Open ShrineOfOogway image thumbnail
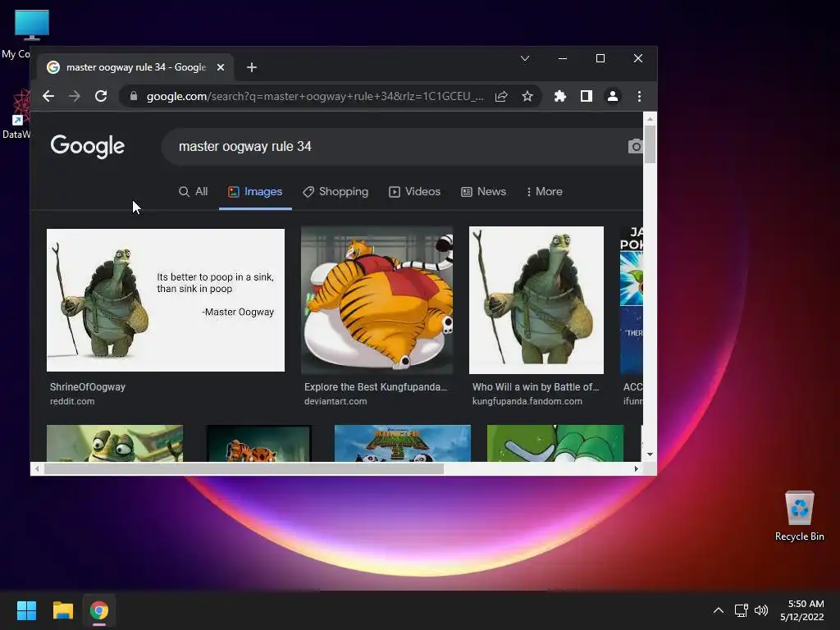840x630 pixels. 166,300
